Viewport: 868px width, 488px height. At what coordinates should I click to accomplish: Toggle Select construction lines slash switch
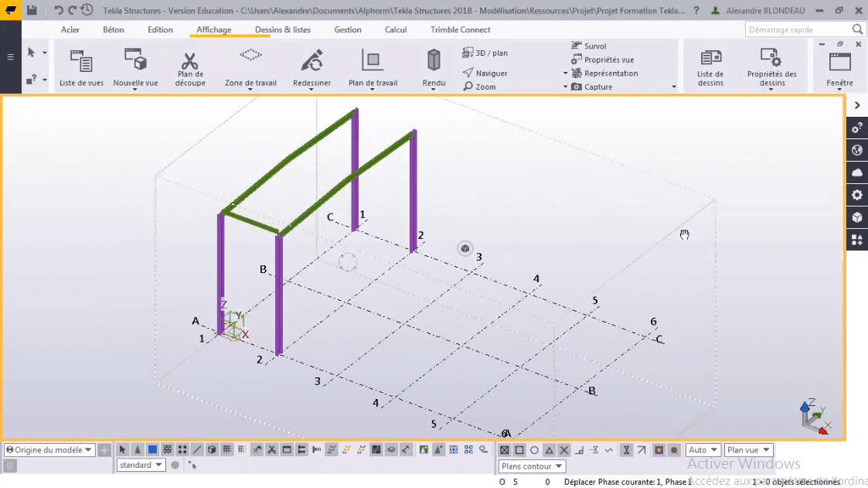pos(197,450)
